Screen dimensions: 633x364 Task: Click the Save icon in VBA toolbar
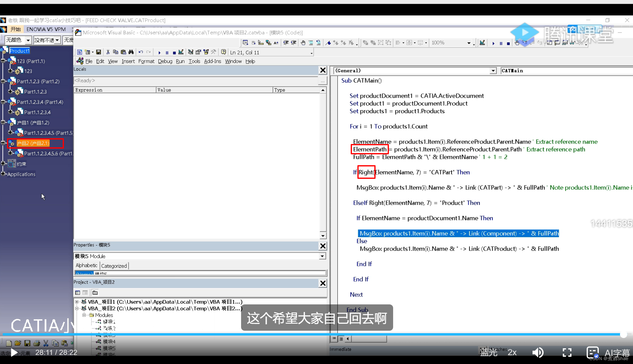pos(98,52)
